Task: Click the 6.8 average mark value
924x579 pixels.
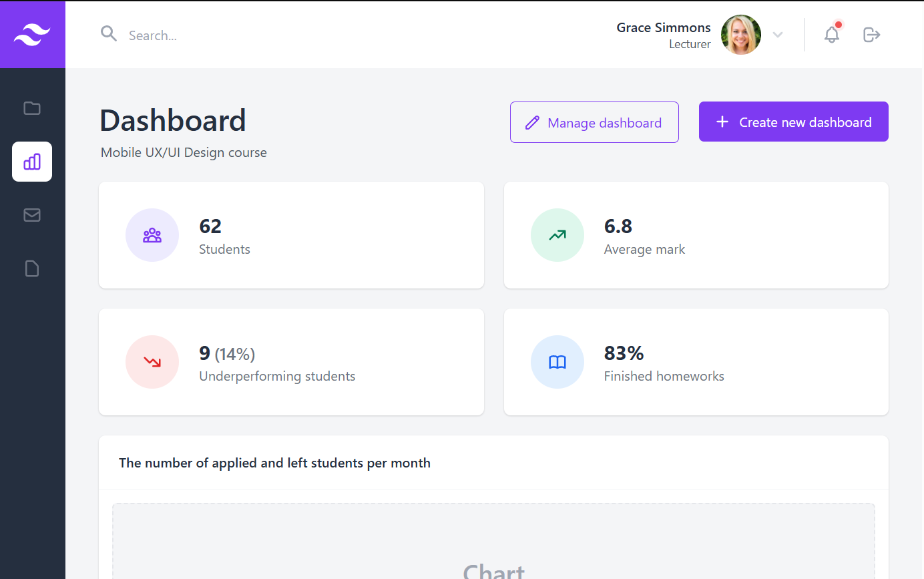Action: (618, 226)
